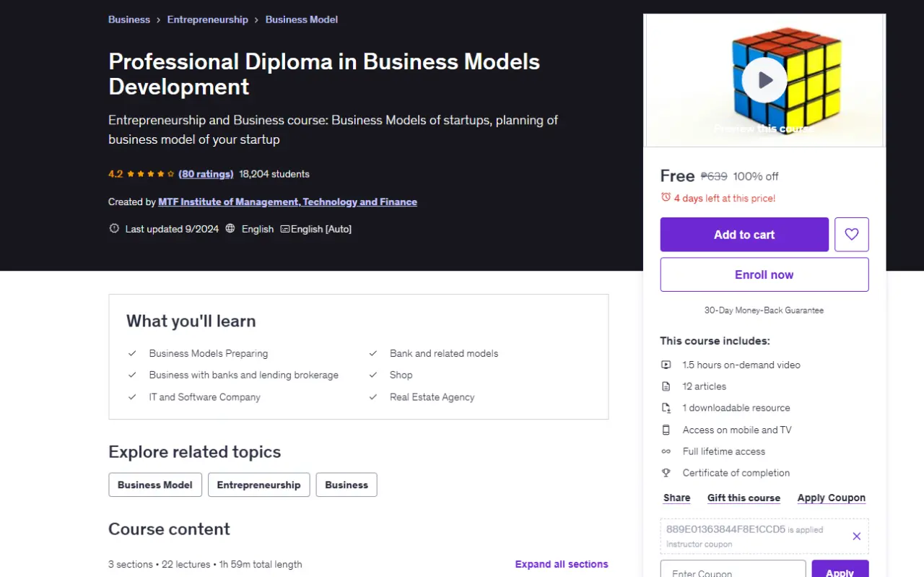Click checkmark beside Shop
The image size is (924, 577).
[373, 375]
